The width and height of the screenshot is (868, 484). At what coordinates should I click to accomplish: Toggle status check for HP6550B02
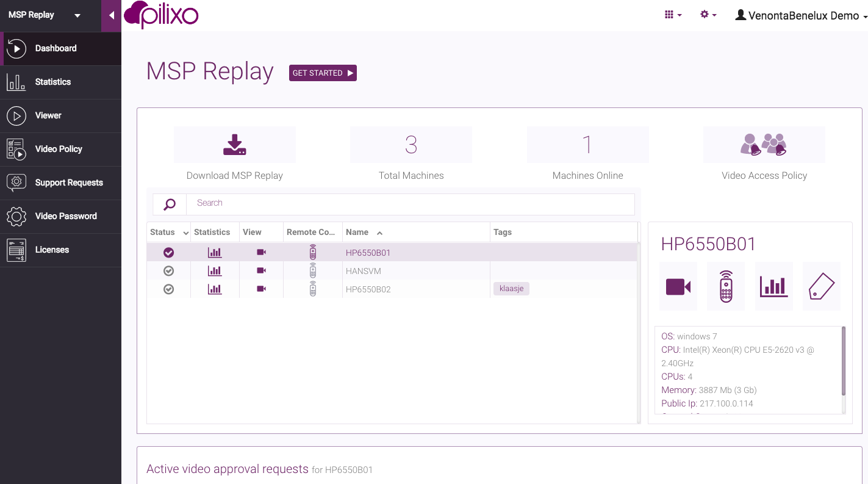pyautogui.click(x=169, y=289)
